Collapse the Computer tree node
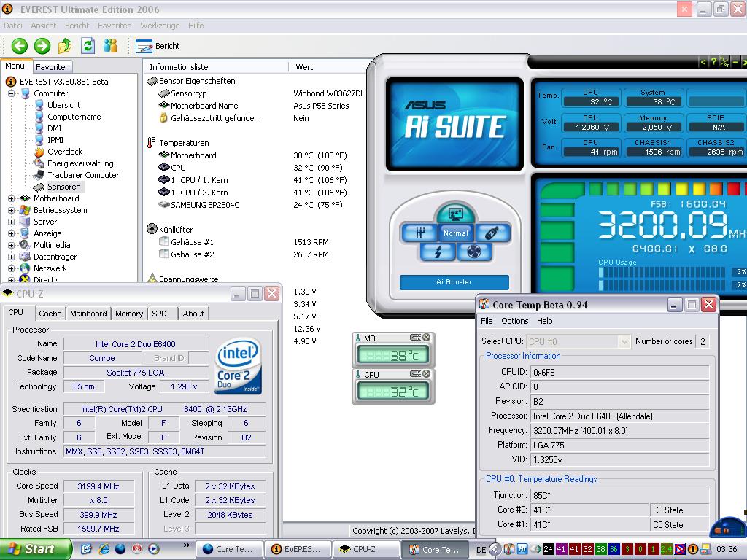 point(12,94)
